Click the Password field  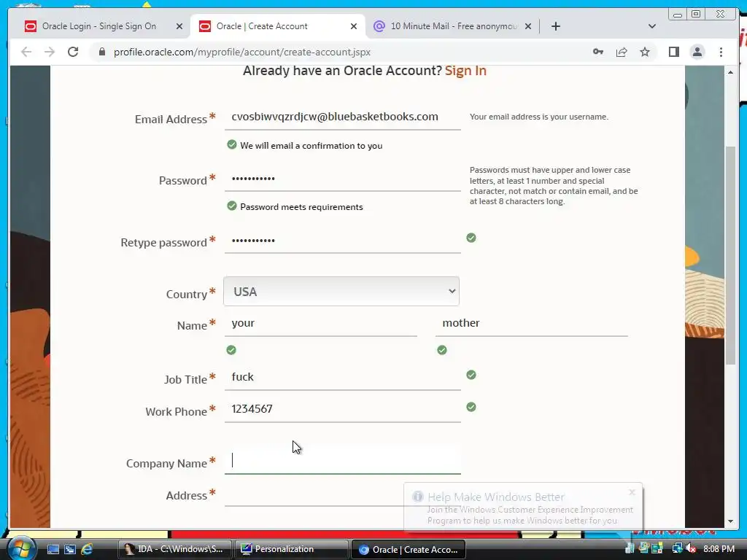(343, 179)
